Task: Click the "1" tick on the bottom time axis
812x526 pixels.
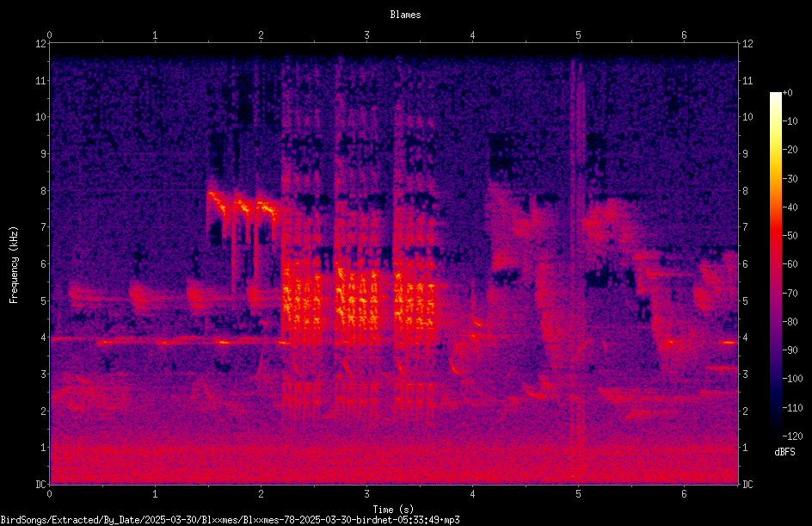Action: click(x=155, y=494)
